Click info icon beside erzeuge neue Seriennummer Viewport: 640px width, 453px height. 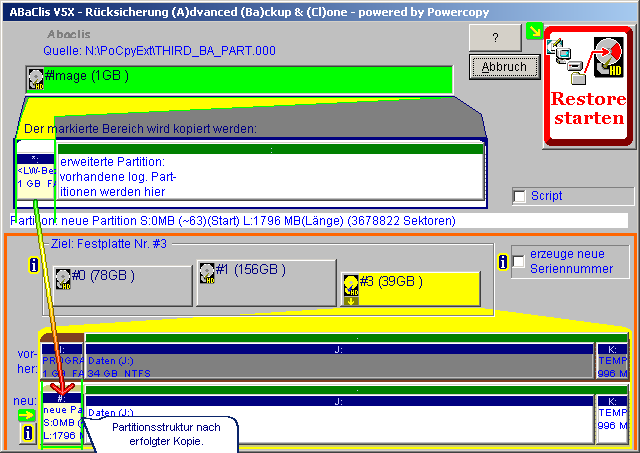pos(503,261)
